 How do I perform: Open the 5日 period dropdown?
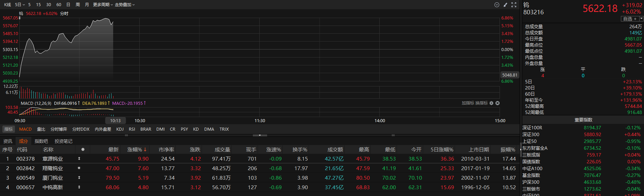pyautogui.click(x=20, y=5)
